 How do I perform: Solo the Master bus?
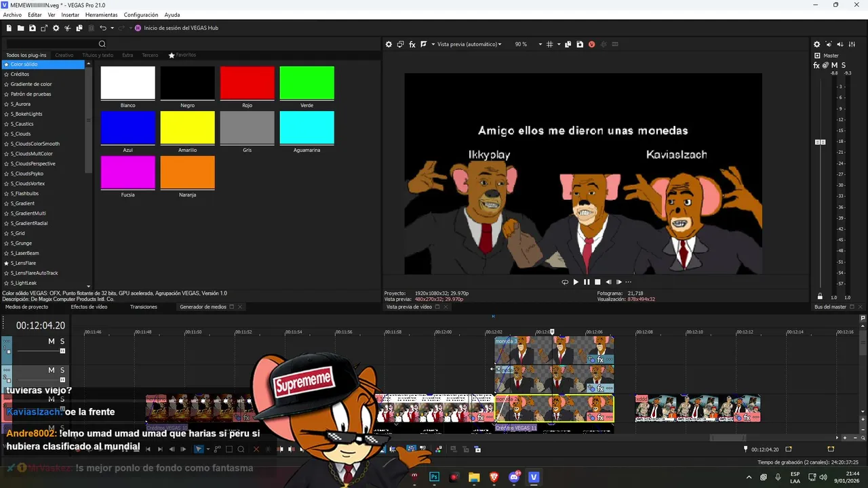(843, 66)
